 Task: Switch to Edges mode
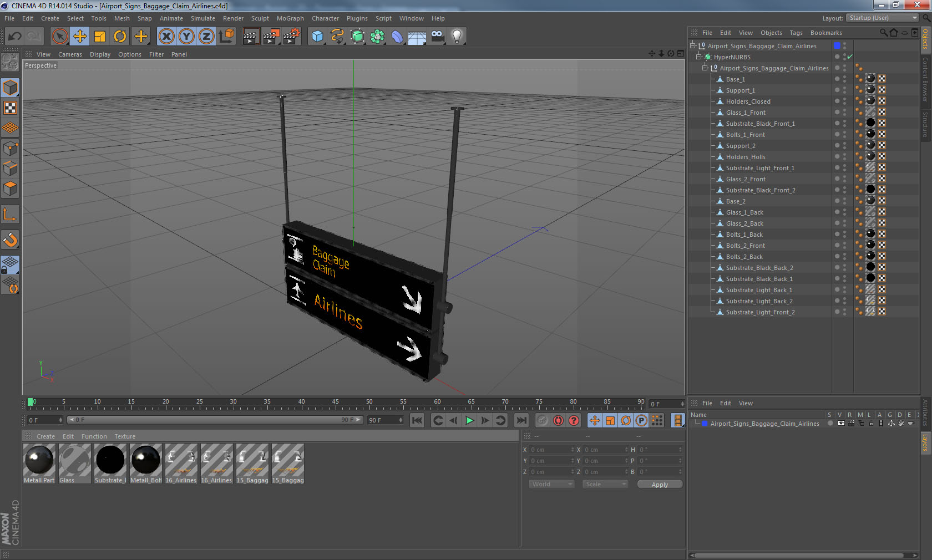(10, 169)
